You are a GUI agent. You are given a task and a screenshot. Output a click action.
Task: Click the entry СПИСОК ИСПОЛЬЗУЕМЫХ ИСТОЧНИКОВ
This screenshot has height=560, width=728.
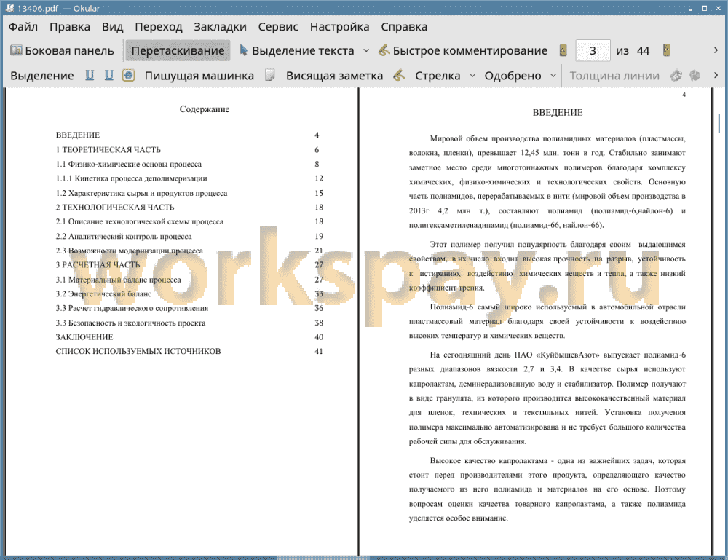[138, 352]
